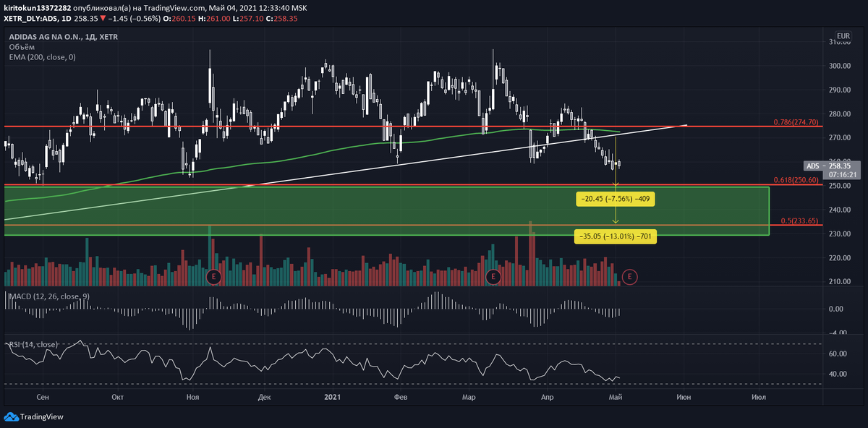The width and height of the screenshot is (868, 428).
Task: Select the green rectangle support zone drawing
Action: point(386,211)
